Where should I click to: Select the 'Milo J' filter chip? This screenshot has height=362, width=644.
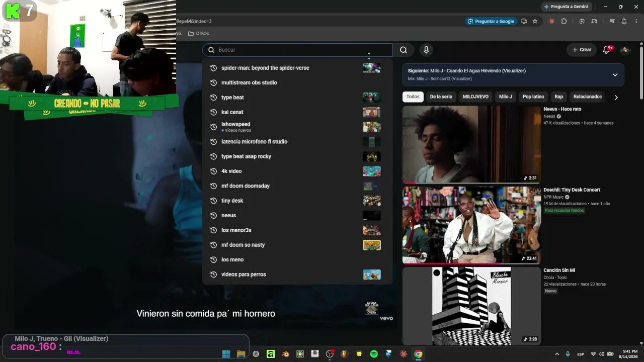[506, 97]
